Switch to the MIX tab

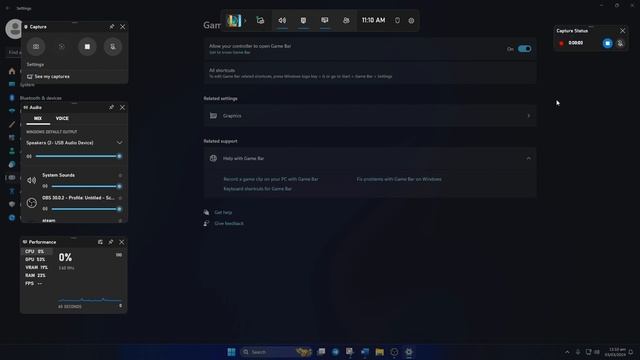pos(38,118)
